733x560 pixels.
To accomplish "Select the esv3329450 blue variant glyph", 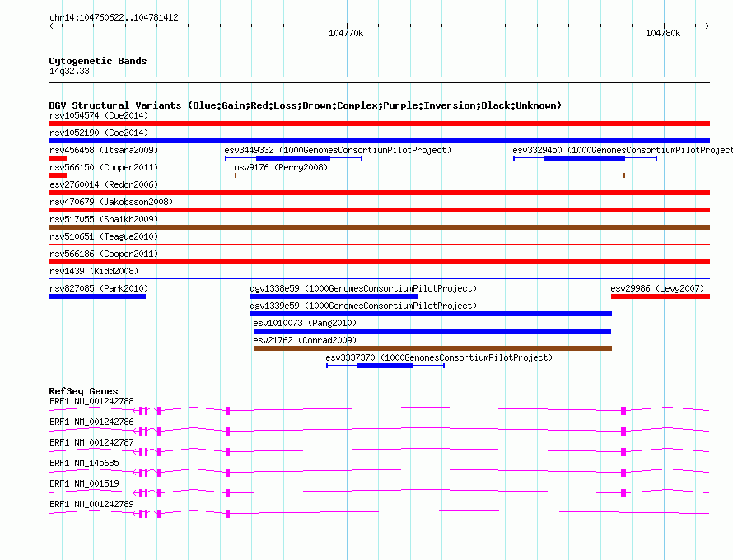I will [x=585, y=158].
